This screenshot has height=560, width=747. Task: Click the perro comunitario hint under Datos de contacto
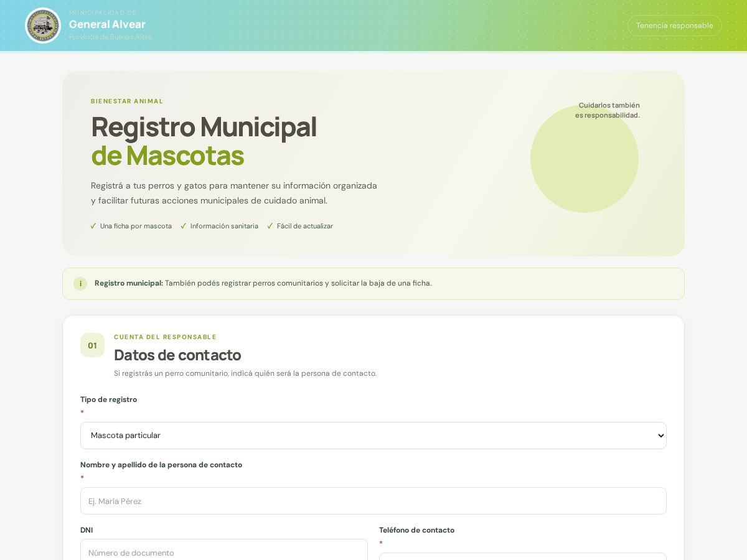[x=245, y=373]
